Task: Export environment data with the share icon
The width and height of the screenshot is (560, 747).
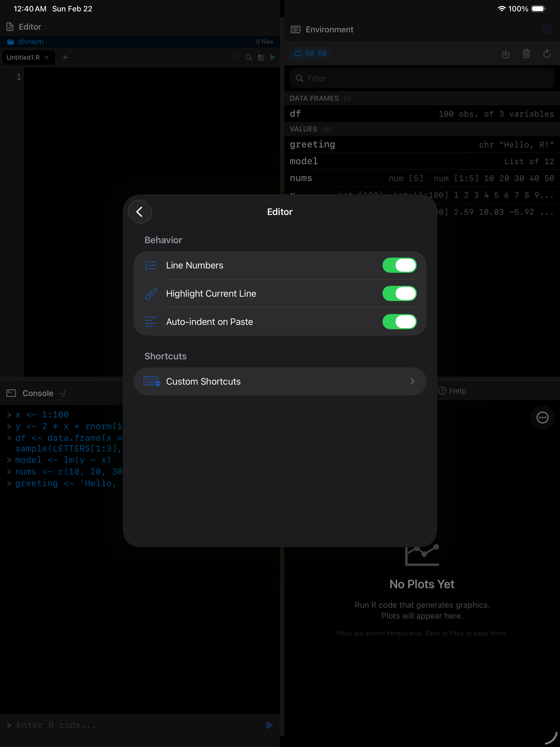Action: [x=506, y=54]
